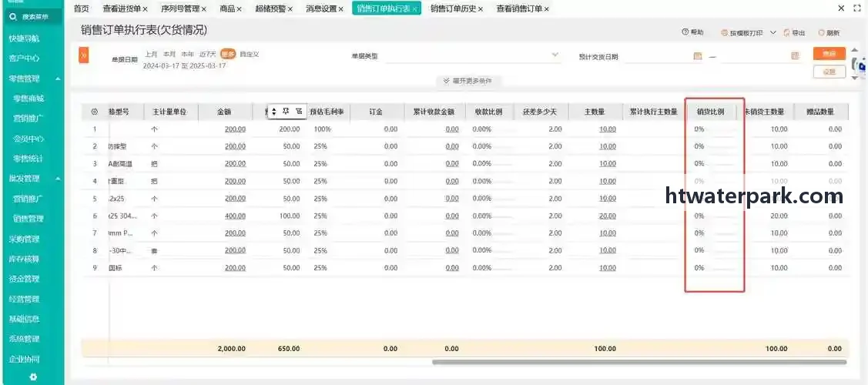Open 采购管理 in the sidebar
868x385 pixels.
24,239
